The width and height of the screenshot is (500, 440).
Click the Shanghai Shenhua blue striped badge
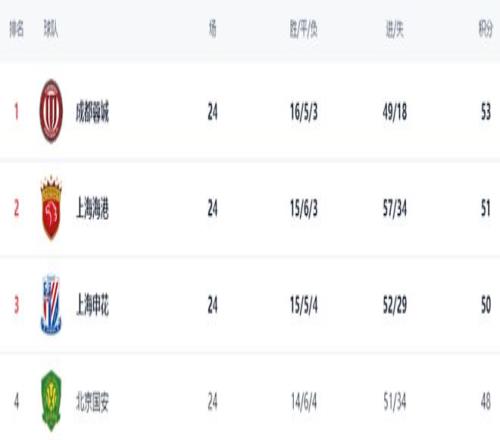pyautogui.click(x=51, y=304)
